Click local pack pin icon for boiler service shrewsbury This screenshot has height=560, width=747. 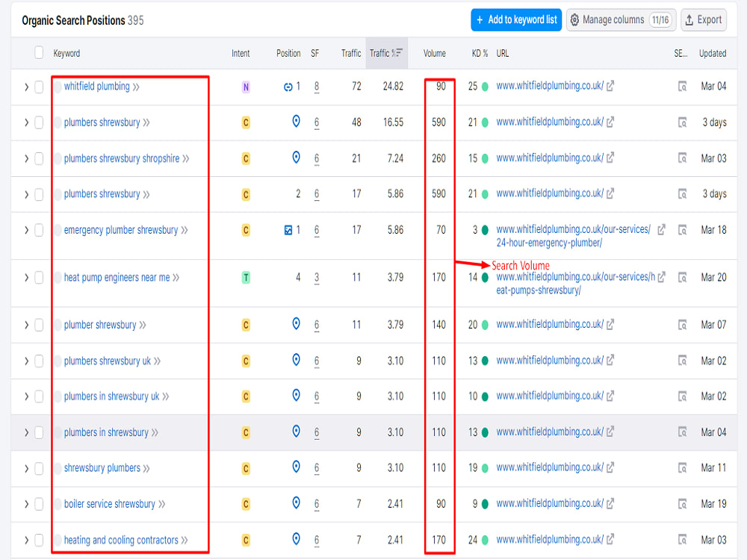tap(296, 503)
